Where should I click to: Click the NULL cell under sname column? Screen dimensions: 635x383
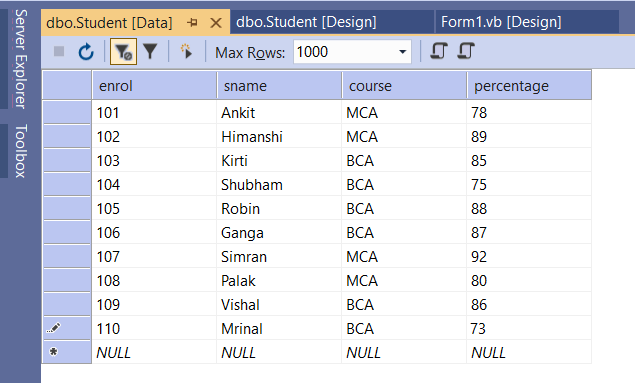[279, 352]
